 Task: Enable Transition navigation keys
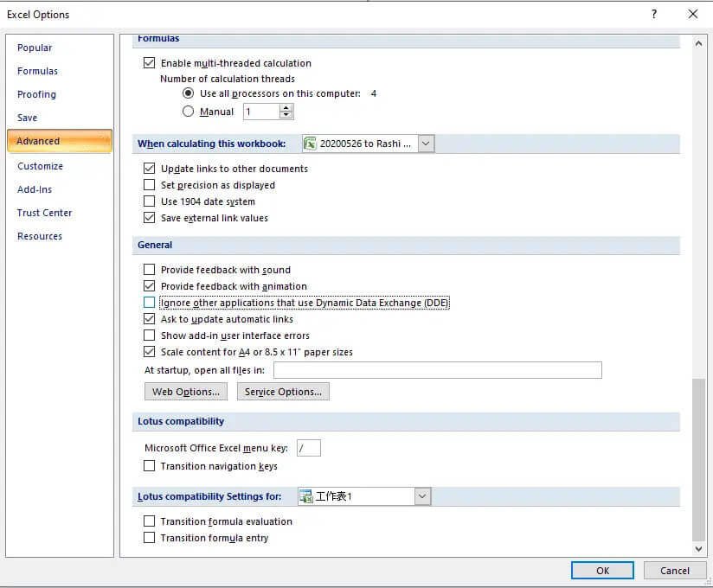(149, 466)
